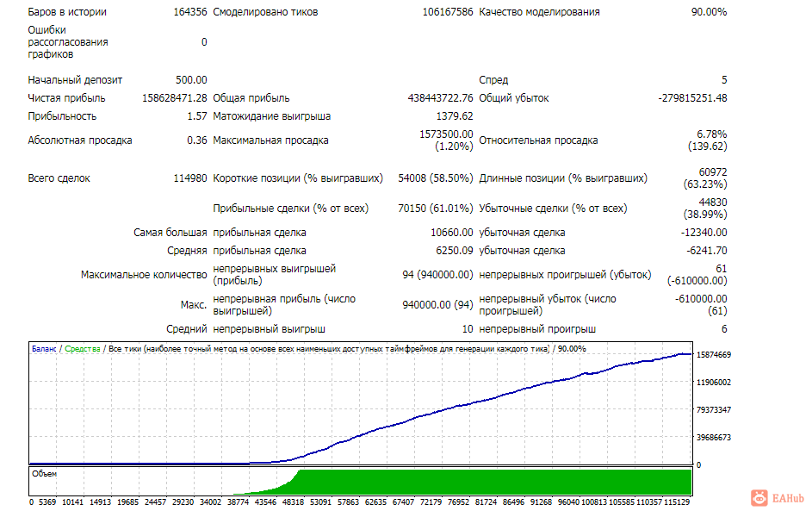Select the short positions value 54008 (58.50%)

click(x=436, y=178)
